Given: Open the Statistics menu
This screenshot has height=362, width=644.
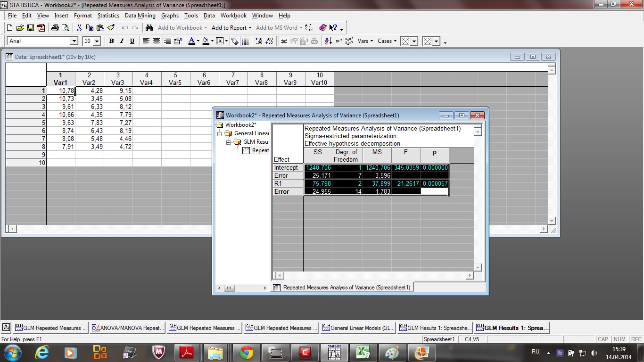Looking at the screenshot, I should tap(108, 16).
